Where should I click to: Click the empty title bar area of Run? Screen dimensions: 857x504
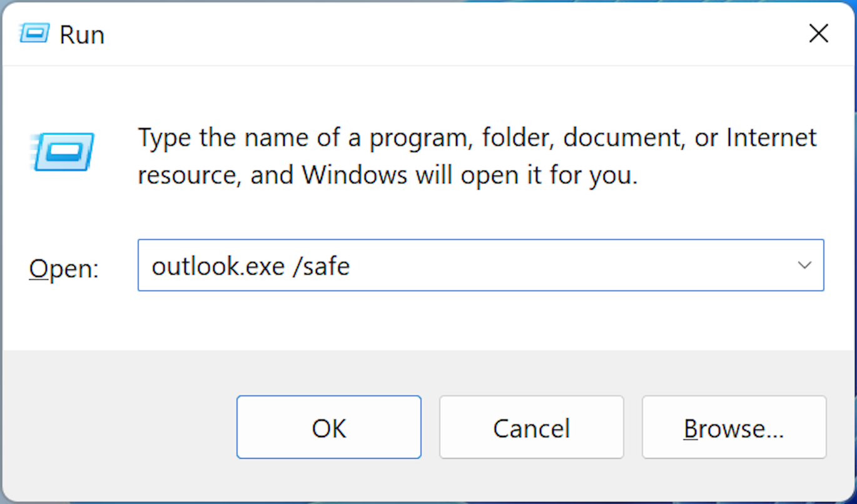(438, 34)
